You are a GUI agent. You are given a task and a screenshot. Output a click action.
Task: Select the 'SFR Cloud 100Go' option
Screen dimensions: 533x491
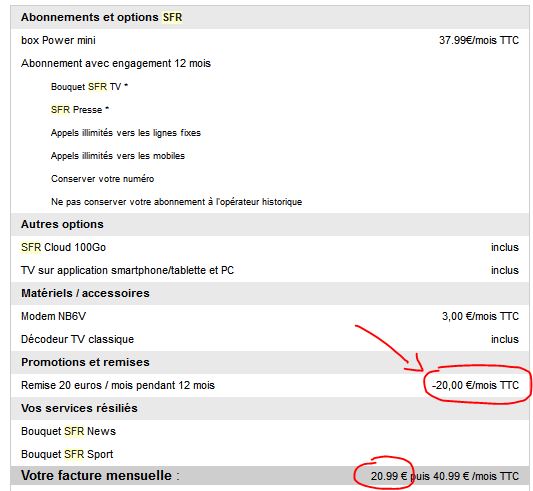63,247
